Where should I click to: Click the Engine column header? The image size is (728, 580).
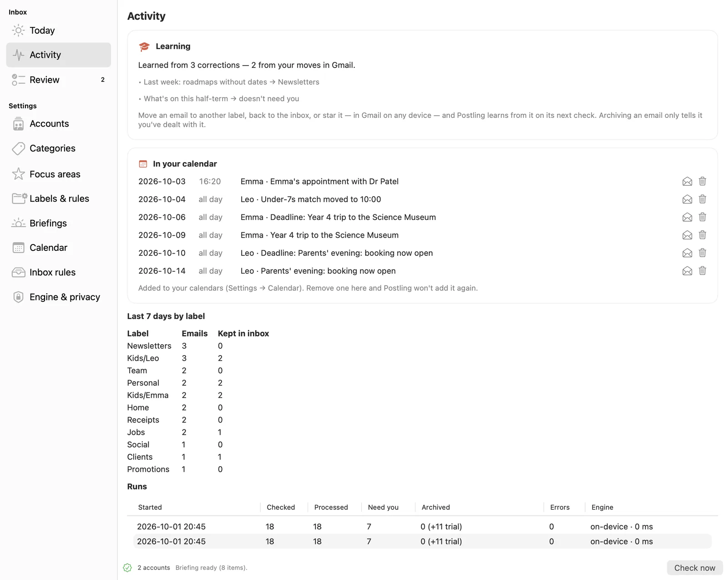pos(602,507)
